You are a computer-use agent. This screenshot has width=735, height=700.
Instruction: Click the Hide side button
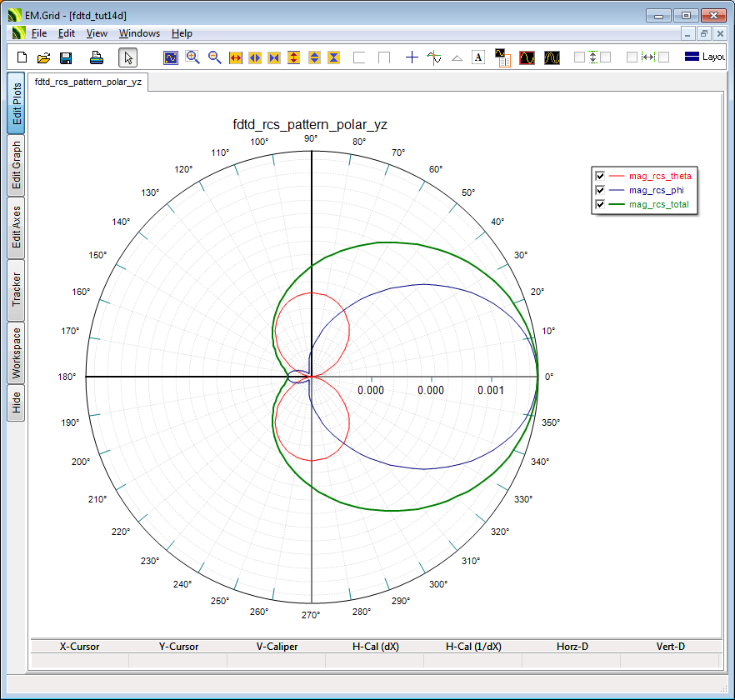(16, 403)
